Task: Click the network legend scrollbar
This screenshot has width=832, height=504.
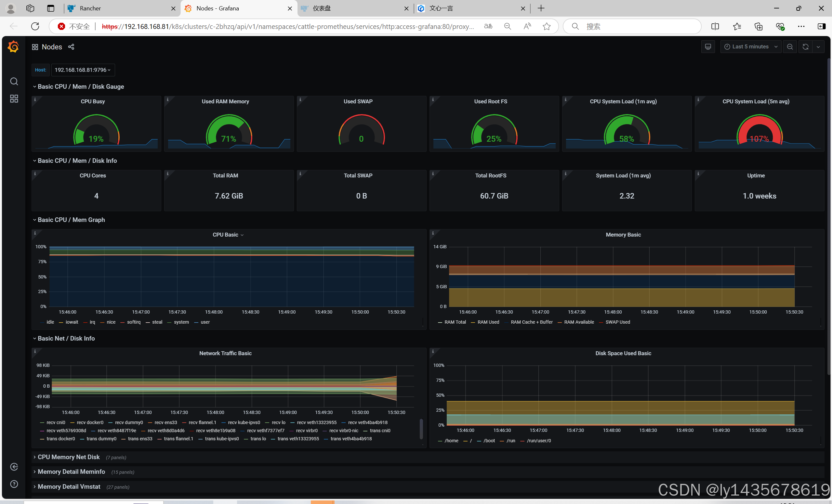Action: point(421,429)
